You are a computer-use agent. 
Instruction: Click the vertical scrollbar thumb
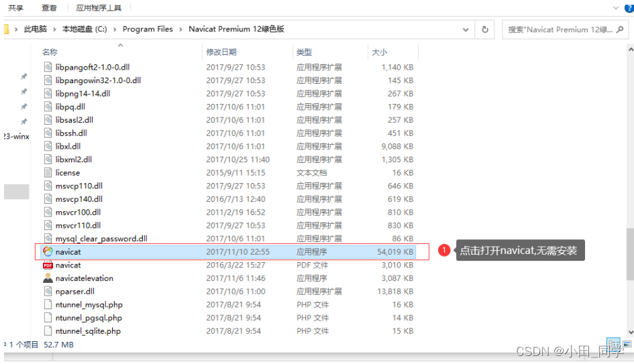(630, 254)
